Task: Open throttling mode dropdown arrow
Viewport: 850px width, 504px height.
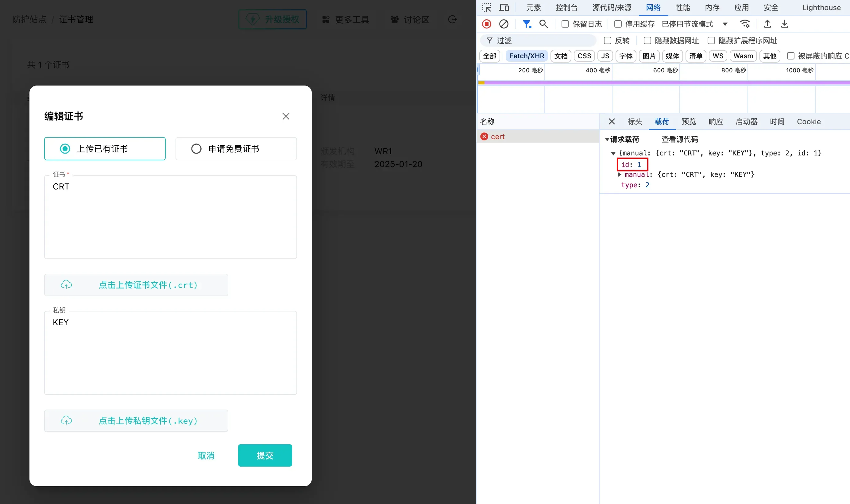Action: (x=725, y=24)
